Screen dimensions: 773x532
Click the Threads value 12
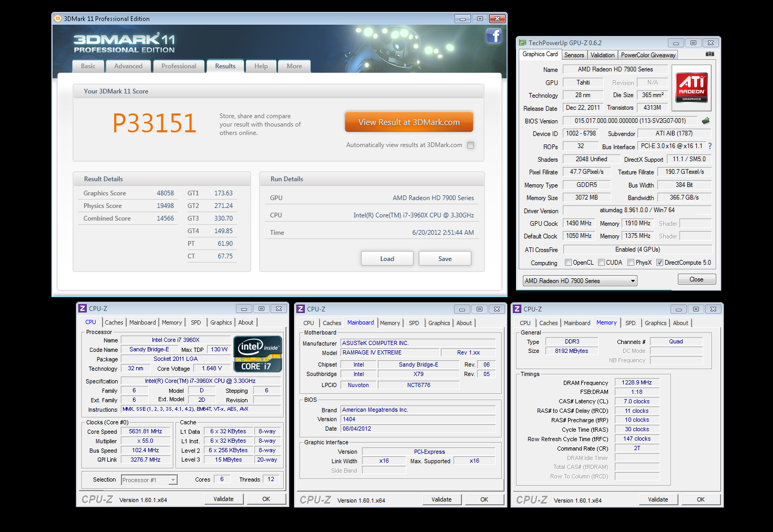click(271, 479)
